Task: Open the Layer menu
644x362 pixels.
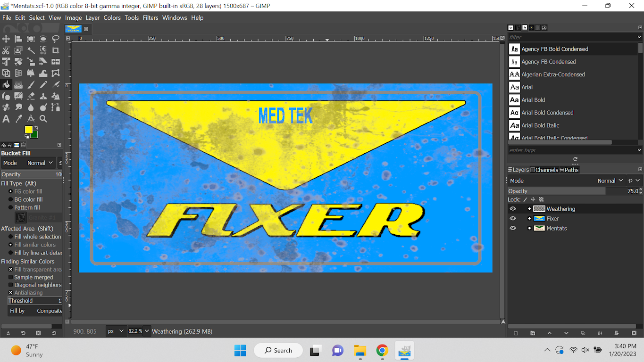Action: (92, 17)
